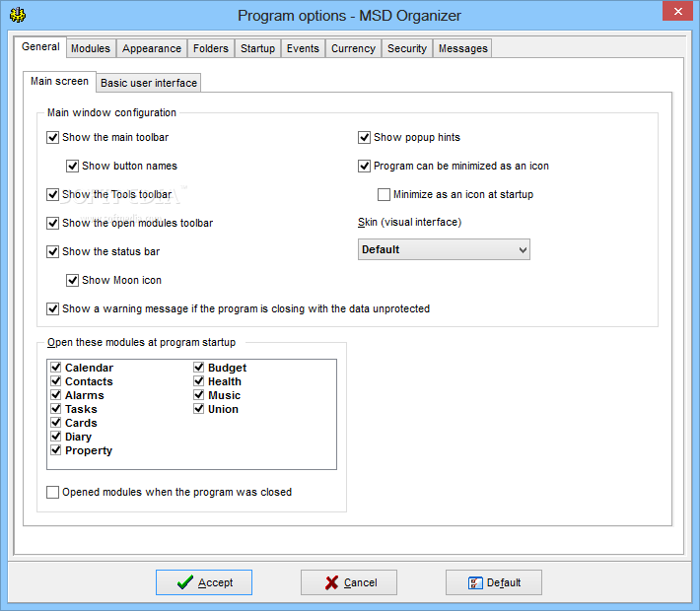Go to the Messages tab

pyautogui.click(x=463, y=48)
